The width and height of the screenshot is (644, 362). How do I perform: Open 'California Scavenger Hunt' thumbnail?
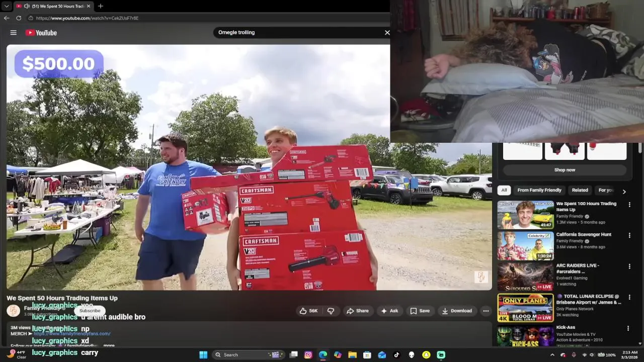[x=525, y=246]
